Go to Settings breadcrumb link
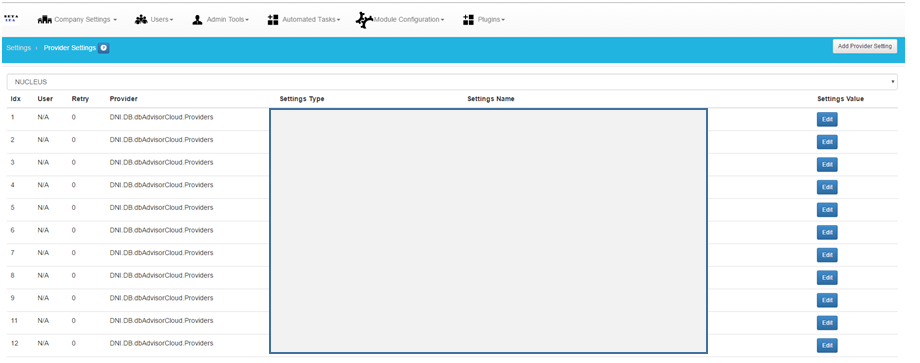920x363 pixels. 19,48
